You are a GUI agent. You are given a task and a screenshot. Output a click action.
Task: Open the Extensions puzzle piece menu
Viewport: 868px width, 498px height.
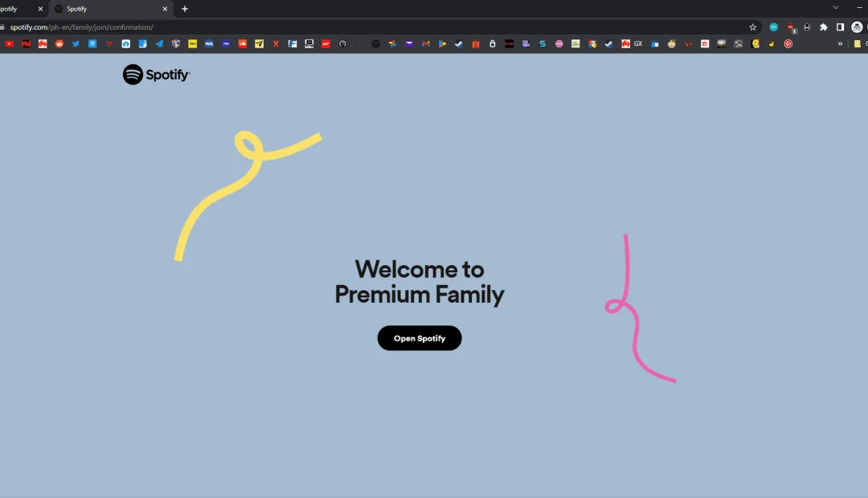click(x=824, y=27)
